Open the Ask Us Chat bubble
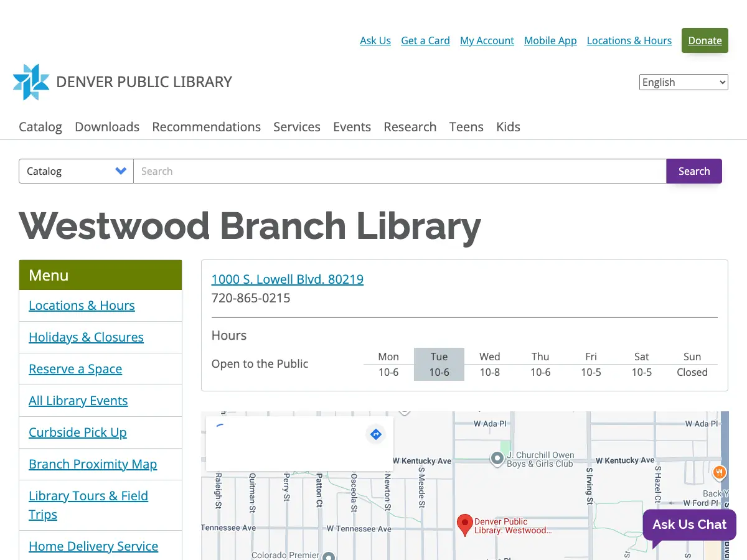This screenshot has width=747, height=560. click(x=689, y=525)
